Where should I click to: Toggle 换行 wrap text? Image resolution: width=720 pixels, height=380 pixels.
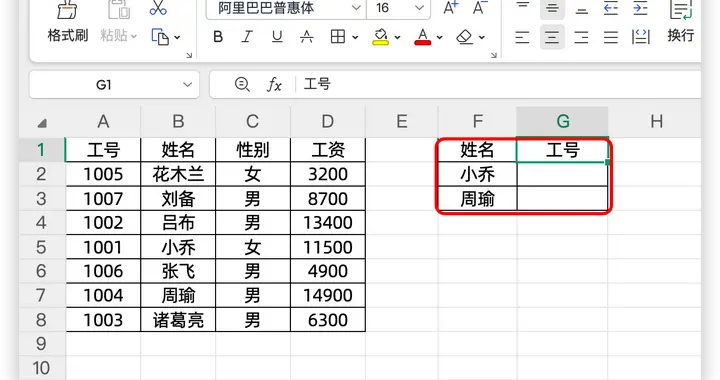[681, 22]
